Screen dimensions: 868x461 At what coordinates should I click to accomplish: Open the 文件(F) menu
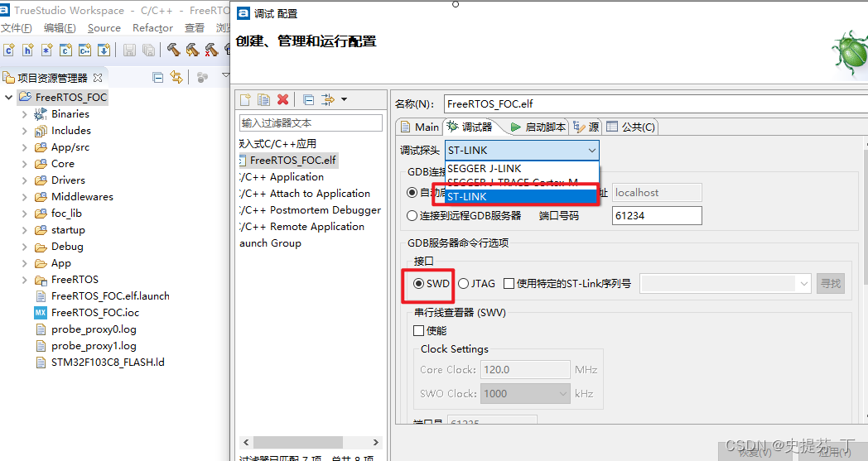(x=16, y=27)
